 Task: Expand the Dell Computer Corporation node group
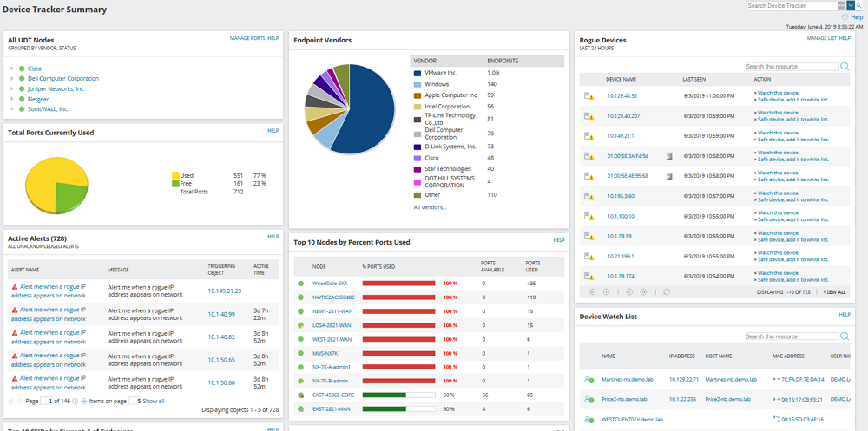[x=11, y=79]
